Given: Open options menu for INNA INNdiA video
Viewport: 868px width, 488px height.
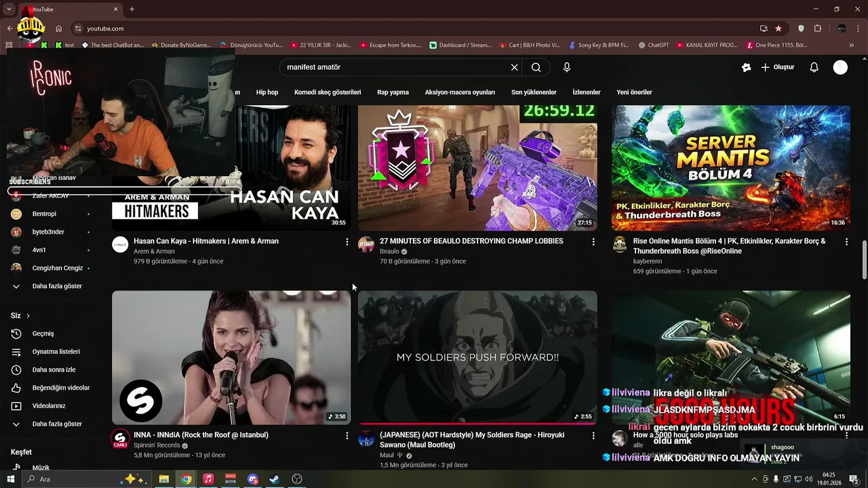Looking at the screenshot, I should point(347,436).
